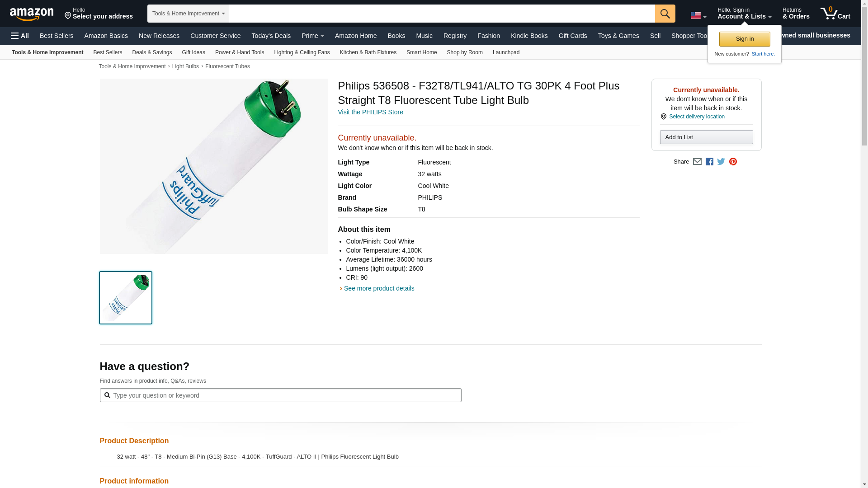Choose Select delivery location link

tap(697, 117)
